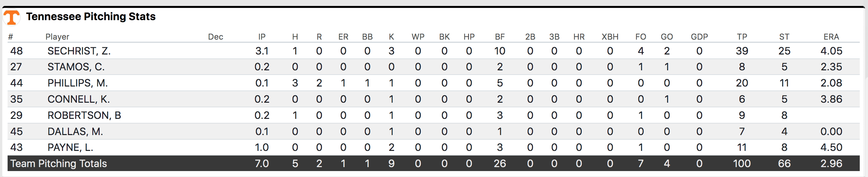Viewport: 868px width, 177px height.
Task: Click the ERA column header
Action: (x=831, y=37)
